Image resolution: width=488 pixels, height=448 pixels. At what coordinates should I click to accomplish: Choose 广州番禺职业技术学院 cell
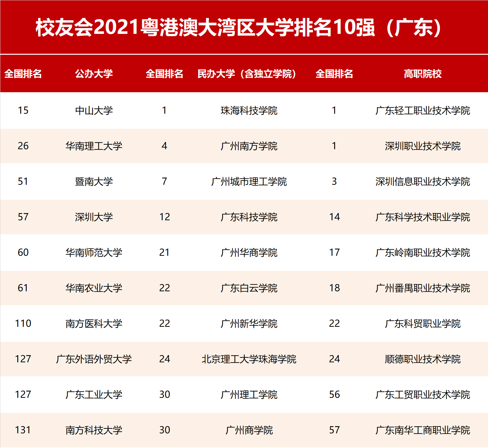(x=422, y=288)
